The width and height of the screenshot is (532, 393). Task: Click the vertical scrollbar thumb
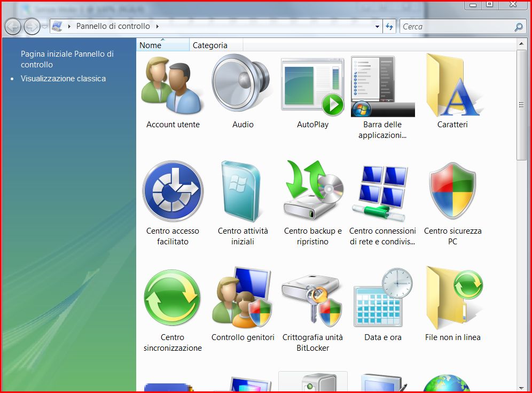point(521,105)
